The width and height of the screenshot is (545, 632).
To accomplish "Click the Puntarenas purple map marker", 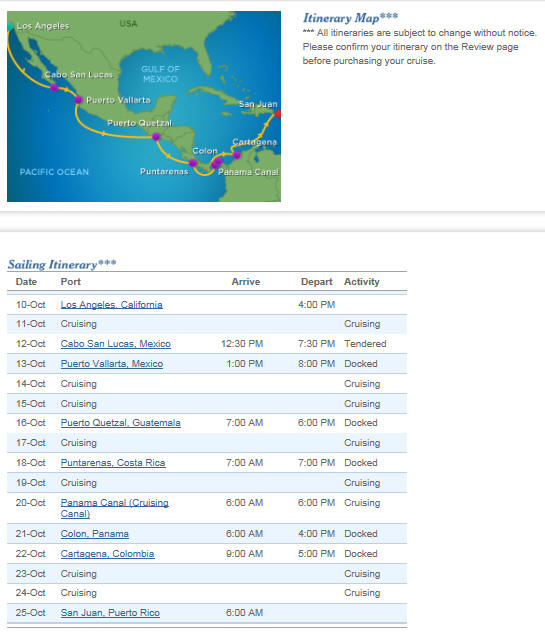I will tap(193, 163).
